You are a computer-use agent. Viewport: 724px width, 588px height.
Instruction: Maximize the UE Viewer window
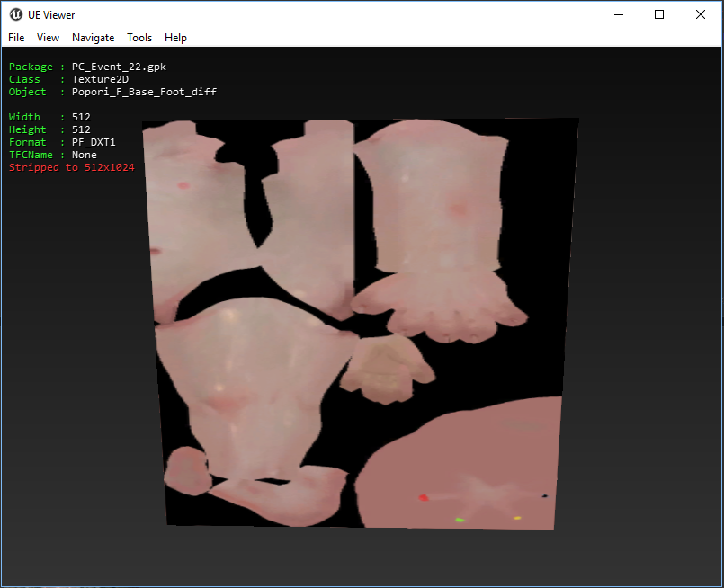(659, 14)
